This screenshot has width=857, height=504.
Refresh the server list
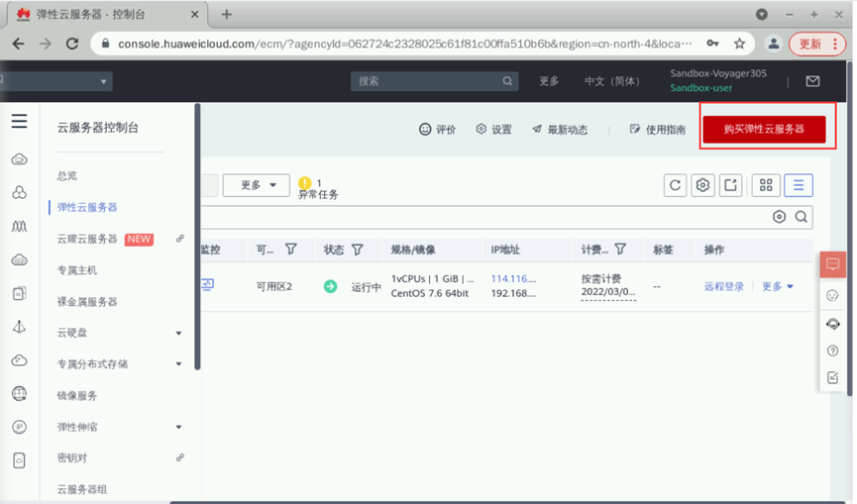675,185
